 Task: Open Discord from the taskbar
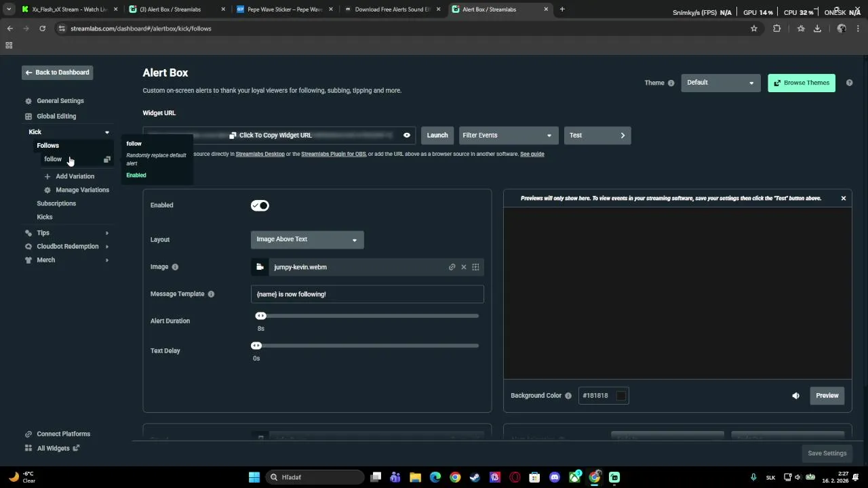coord(555,477)
